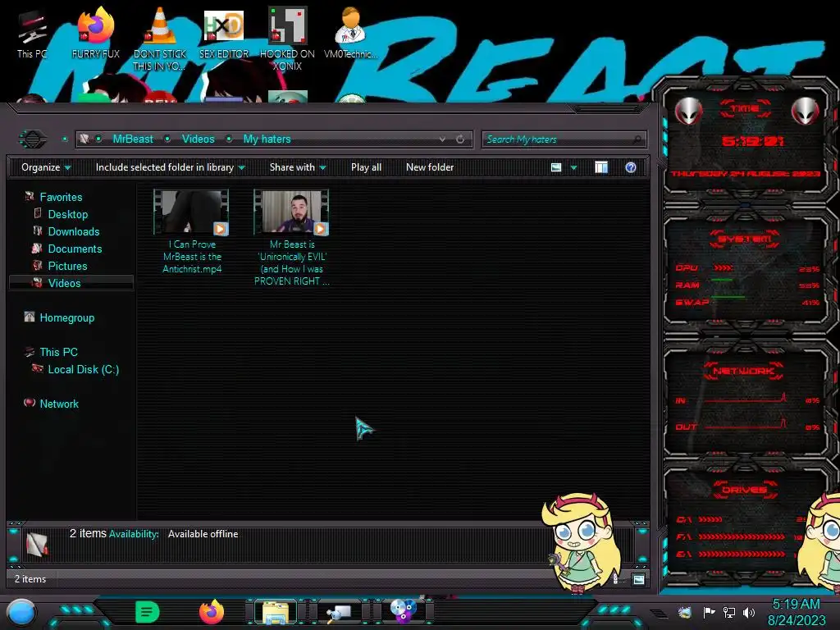
Task: Click the RAM usage bar in SYSTEM widget
Action: (x=722, y=281)
